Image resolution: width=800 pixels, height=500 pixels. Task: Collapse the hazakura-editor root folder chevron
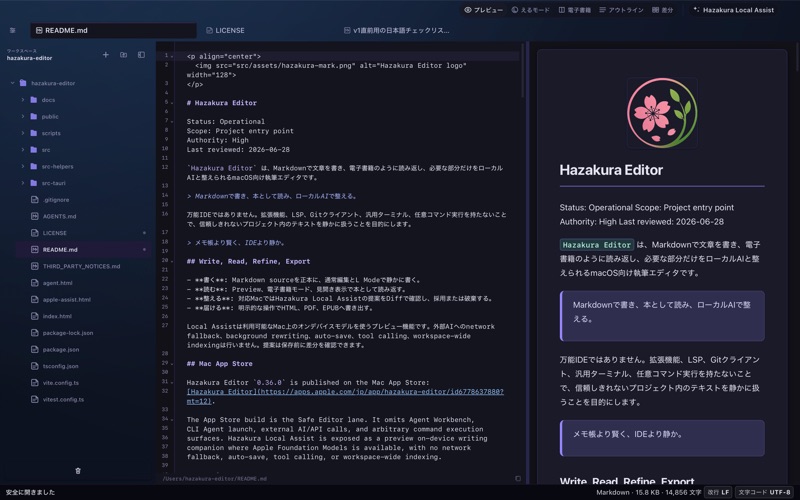click(x=13, y=83)
